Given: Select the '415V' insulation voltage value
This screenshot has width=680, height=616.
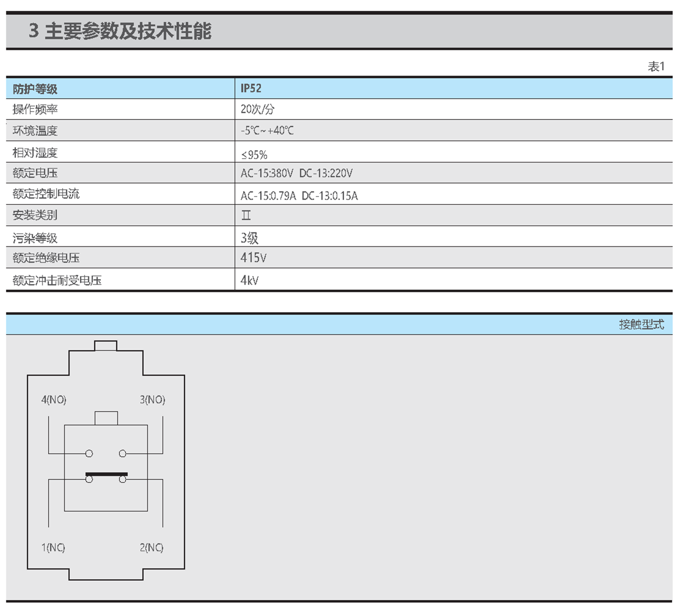Looking at the screenshot, I should pos(253,258).
